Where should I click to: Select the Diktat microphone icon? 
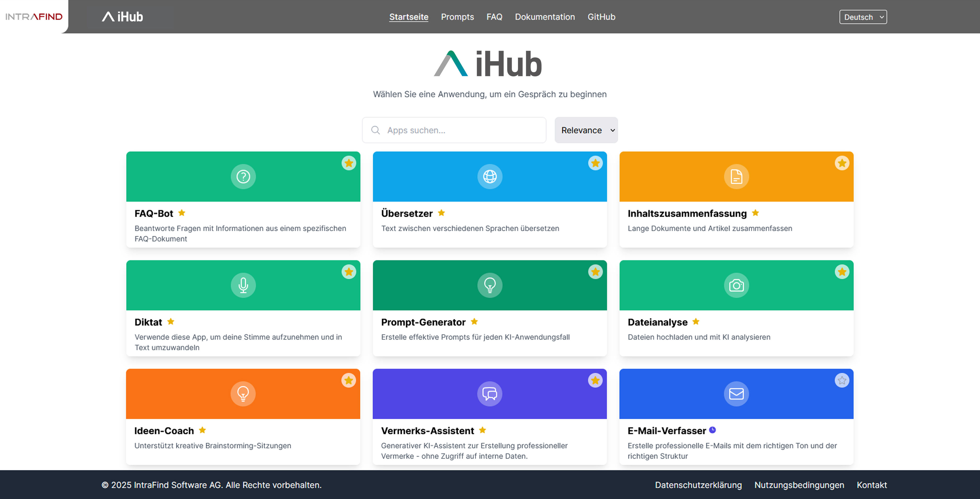tap(243, 285)
